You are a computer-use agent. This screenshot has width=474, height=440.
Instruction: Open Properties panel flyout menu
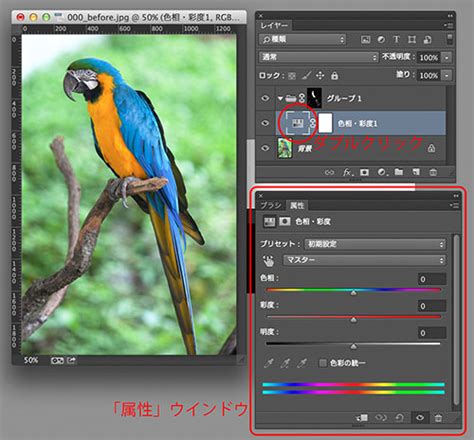(454, 205)
